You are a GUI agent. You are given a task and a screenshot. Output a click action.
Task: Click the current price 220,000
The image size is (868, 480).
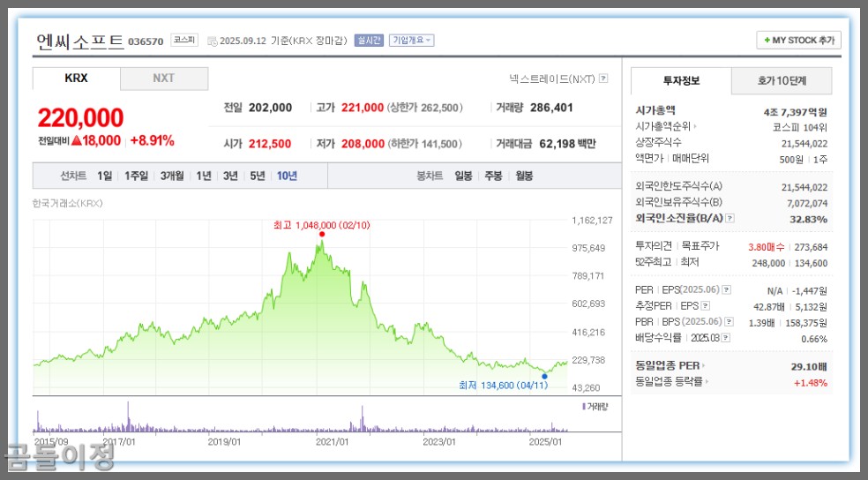[x=81, y=117]
